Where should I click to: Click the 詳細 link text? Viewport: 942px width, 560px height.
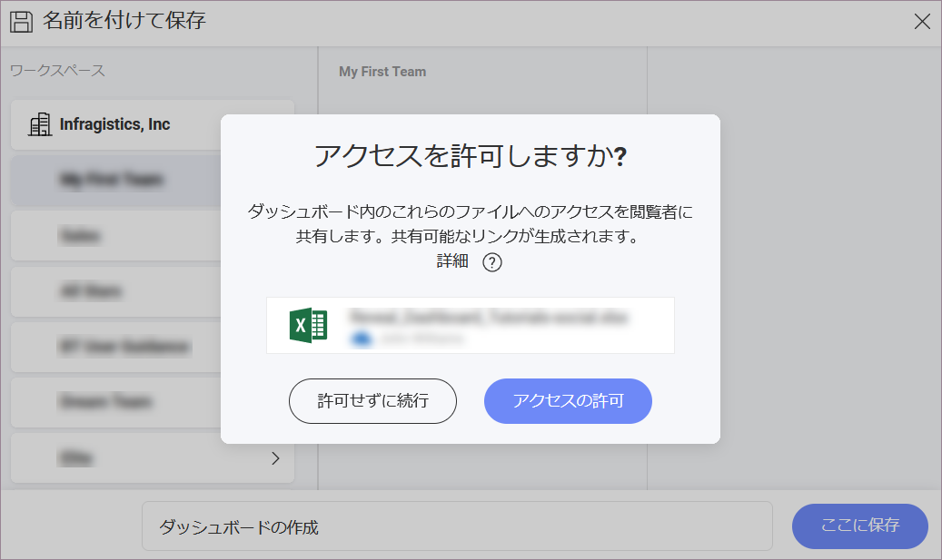point(452,261)
